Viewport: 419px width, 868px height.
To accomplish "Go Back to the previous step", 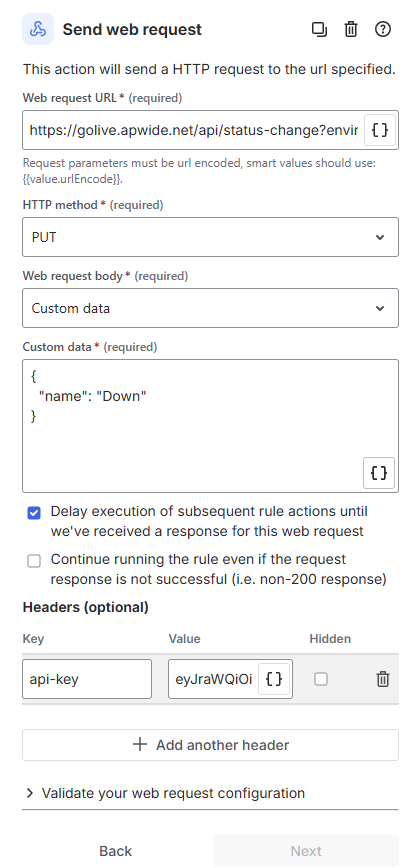I will click(x=115, y=851).
